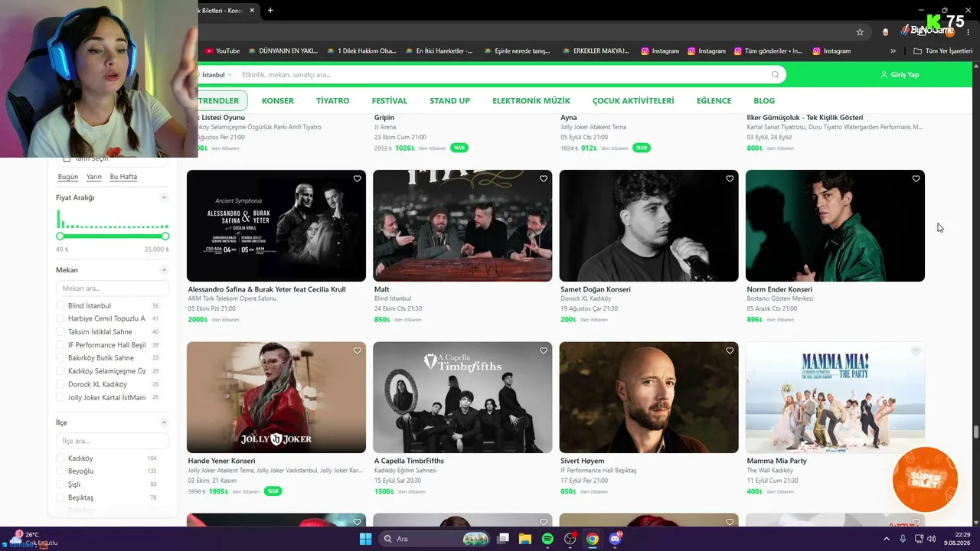Filter events by Bugün
This screenshot has height=551, width=980.
pos(68,177)
